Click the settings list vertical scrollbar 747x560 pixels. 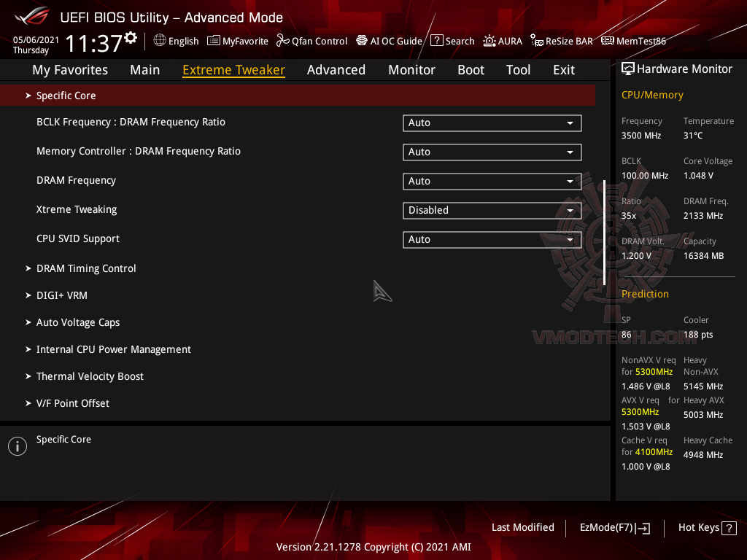(604, 233)
